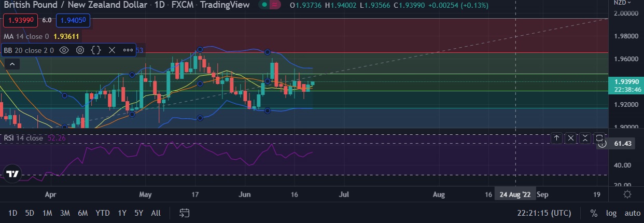This screenshot has width=644, height=223.
Task: Open BB indicator source code braces icon
Action: coord(95,50)
